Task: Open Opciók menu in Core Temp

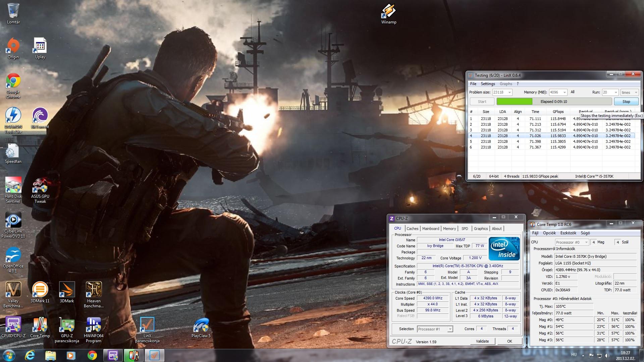Action: (x=549, y=233)
